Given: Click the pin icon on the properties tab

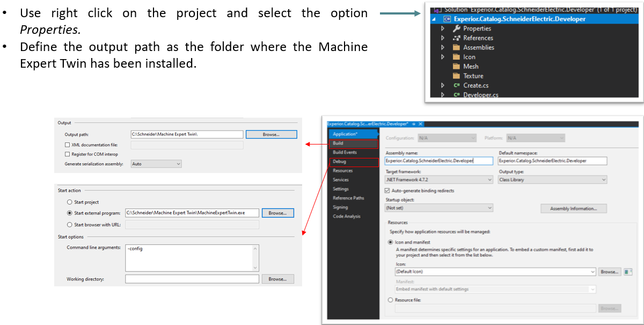Looking at the screenshot, I should coord(414,124).
